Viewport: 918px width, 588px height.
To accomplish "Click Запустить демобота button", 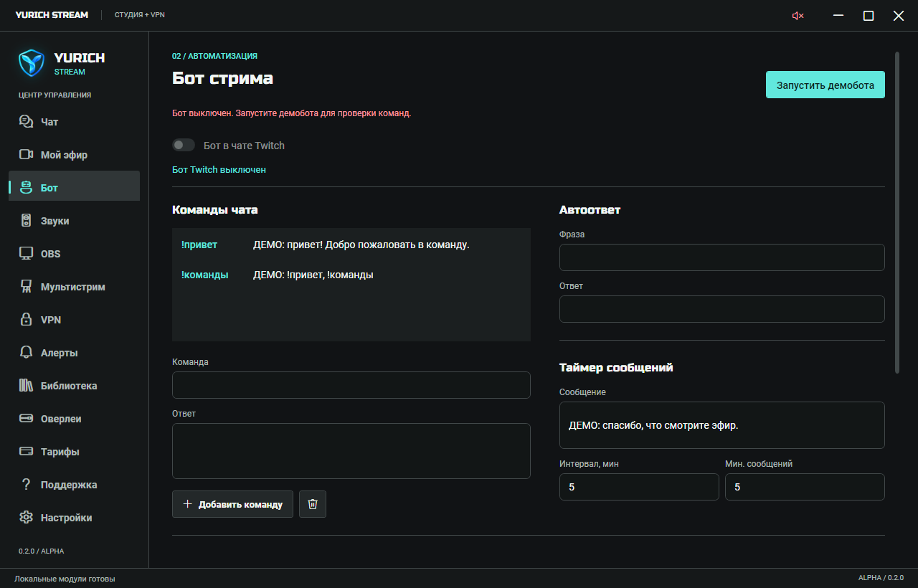I will pos(825,85).
